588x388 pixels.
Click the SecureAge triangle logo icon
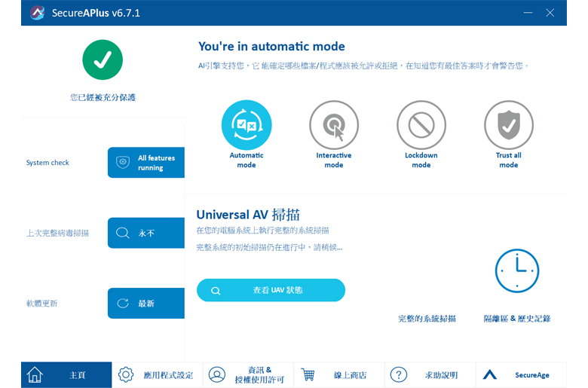click(490, 374)
